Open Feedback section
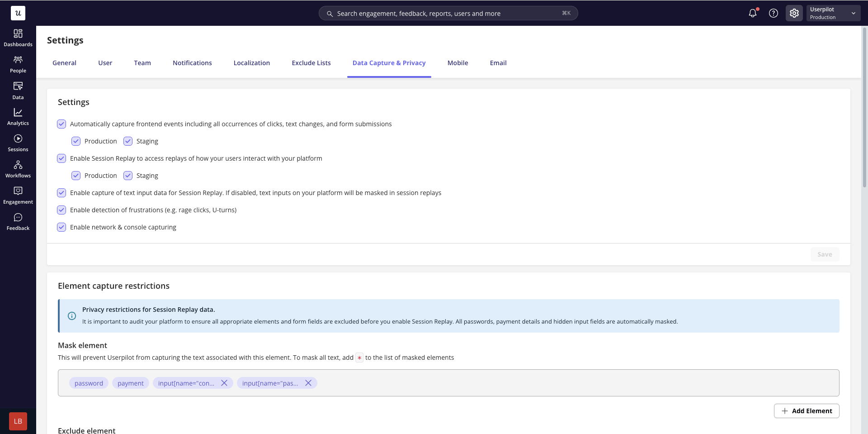 tap(18, 222)
